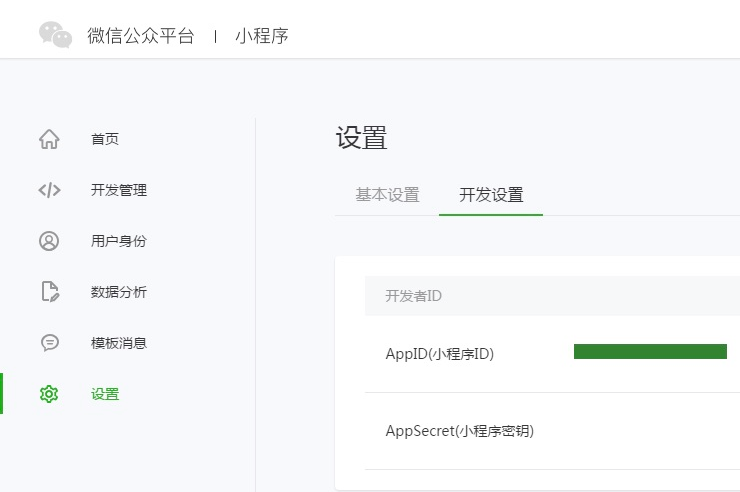This screenshot has height=492, width=740.
Task: Open 数据分析 in the sidebar
Action: (119, 292)
